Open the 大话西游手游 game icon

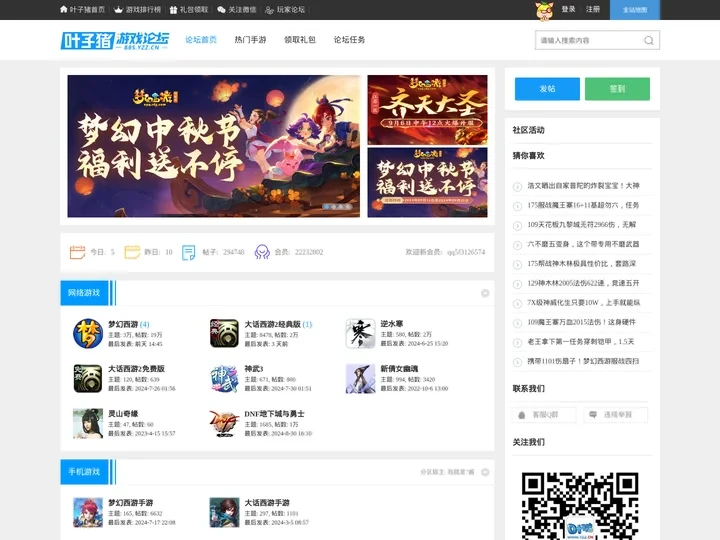(224, 512)
